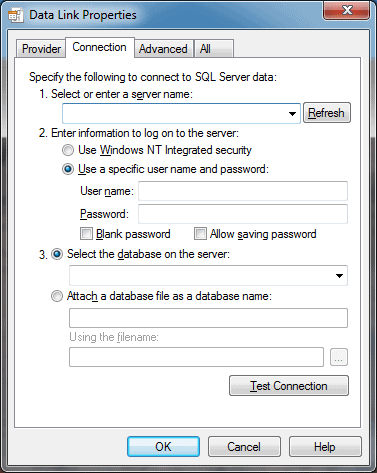
Task: Browse for file with ellipsis button
Action: (339, 357)
